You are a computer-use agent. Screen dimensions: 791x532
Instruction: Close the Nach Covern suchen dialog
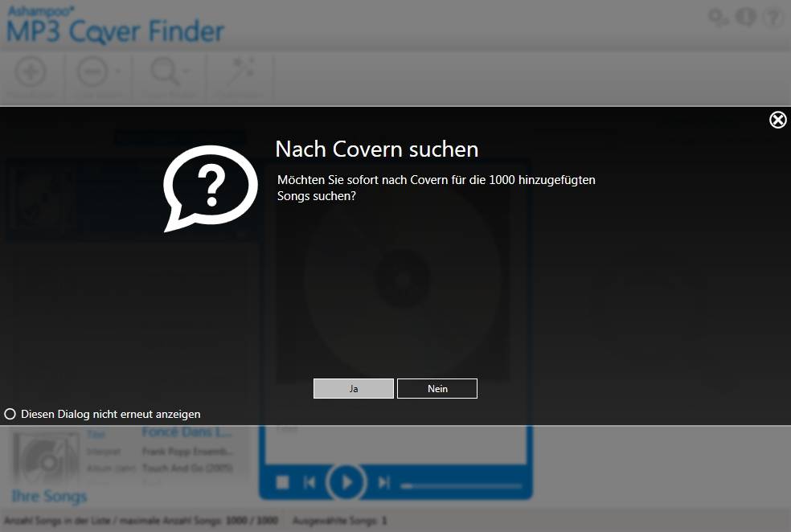coord(777,120)
